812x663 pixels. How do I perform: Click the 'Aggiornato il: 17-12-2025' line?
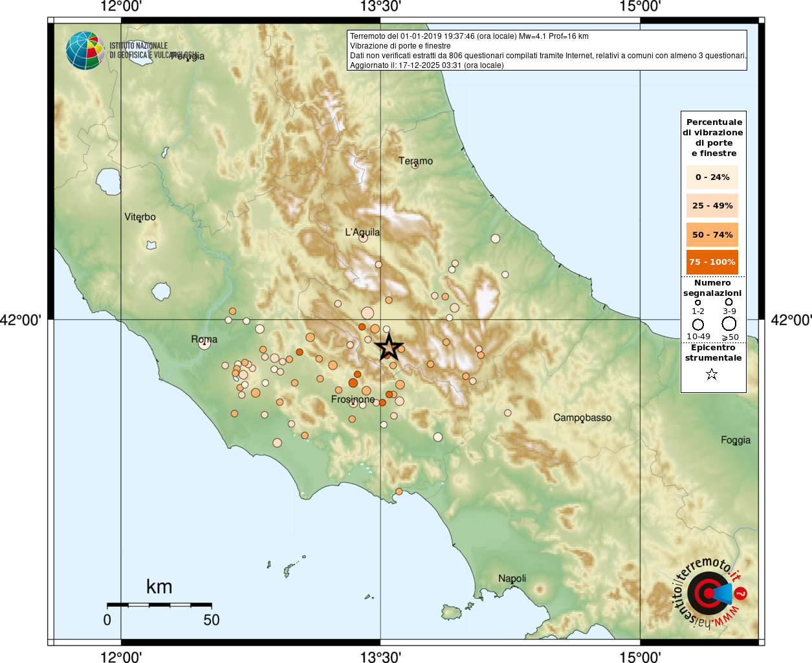tap(427, 65)
